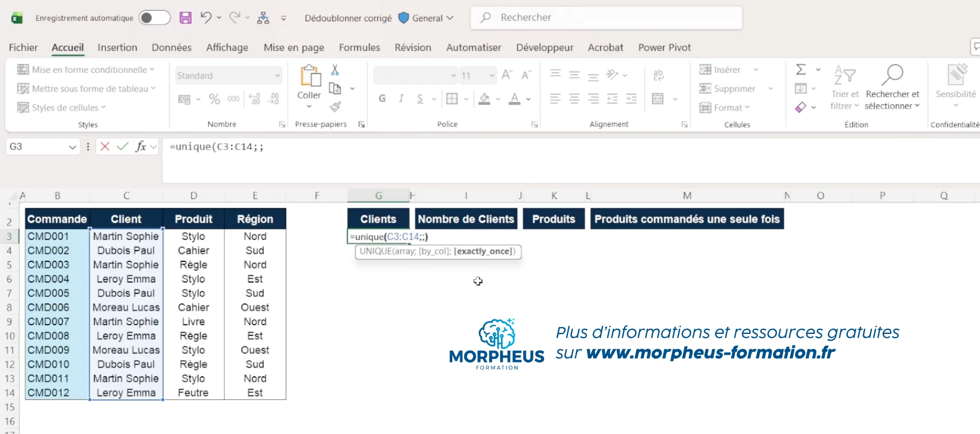Click the borders icon

(452, 99)
